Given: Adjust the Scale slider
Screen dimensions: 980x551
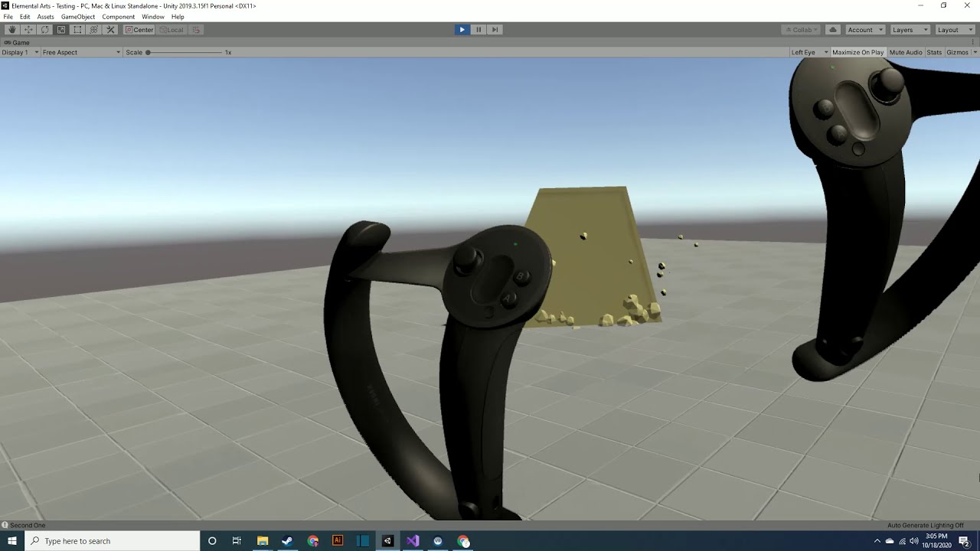Looking at the screenshot, I should point(184,52).
